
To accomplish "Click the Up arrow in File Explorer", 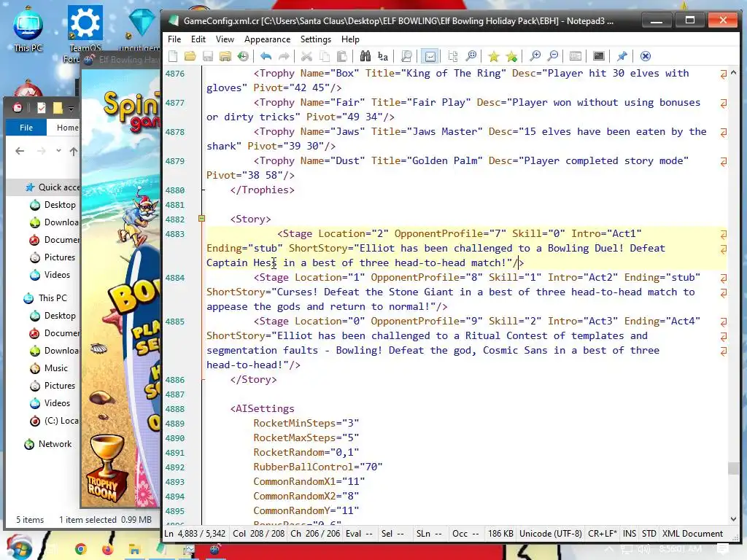I will coord(74,152).
